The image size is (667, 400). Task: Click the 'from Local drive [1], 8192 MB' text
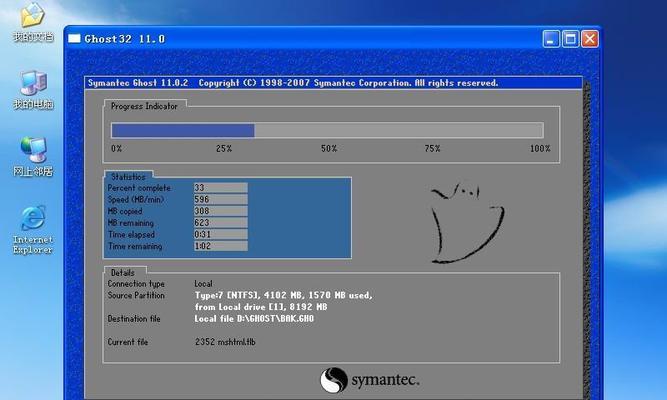[x=261, y=307]
